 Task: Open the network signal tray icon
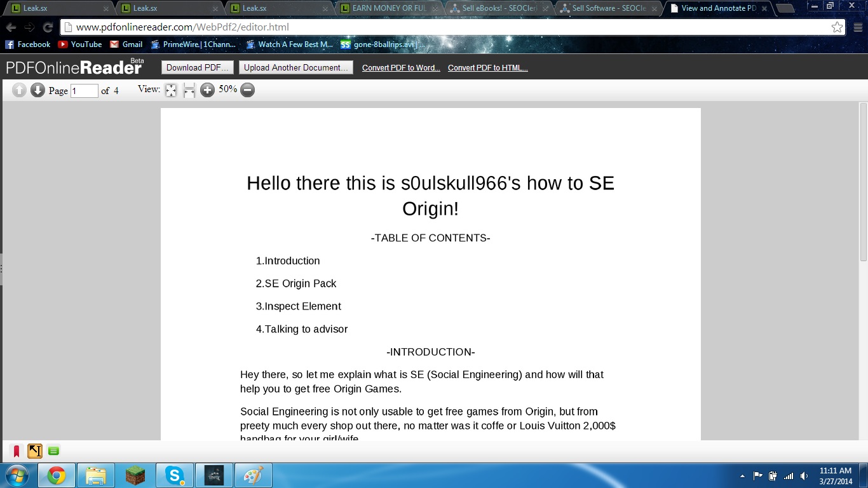789,476
